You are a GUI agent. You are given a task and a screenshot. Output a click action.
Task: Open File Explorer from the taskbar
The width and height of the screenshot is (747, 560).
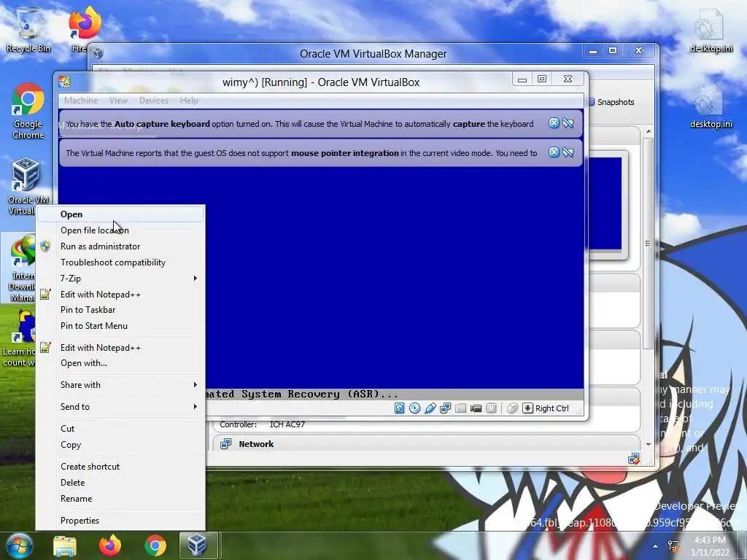click(x=65, y=545)
